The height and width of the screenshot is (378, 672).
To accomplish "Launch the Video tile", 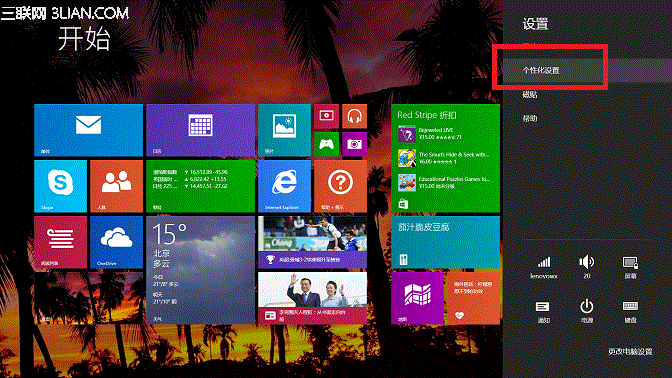I will [326, 116].
